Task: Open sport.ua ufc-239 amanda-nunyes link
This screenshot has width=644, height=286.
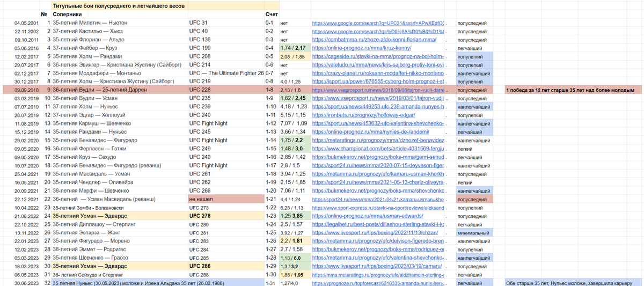Action: point(378,107)
